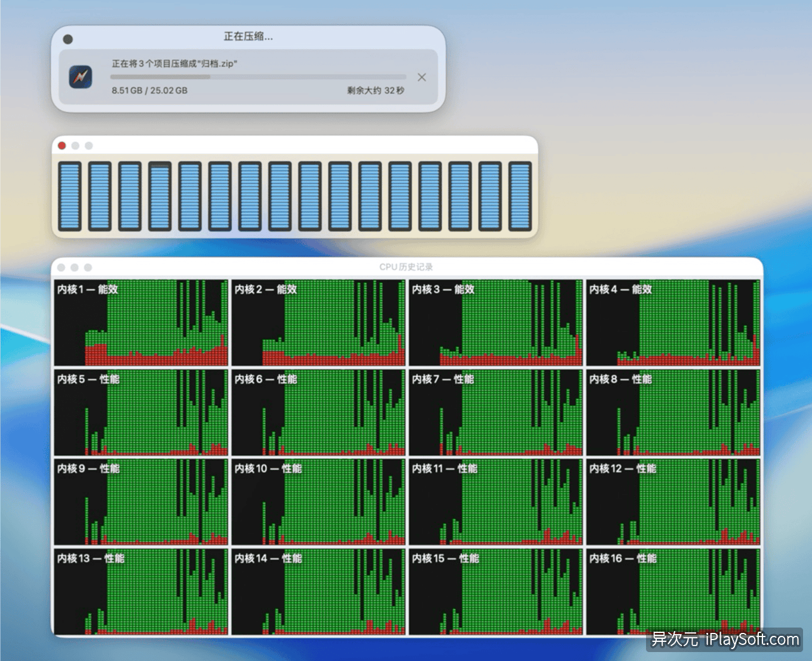812x661 pixels.
Task: Click the 内核 16 — 性能 graph
Action: click(673, 591)
